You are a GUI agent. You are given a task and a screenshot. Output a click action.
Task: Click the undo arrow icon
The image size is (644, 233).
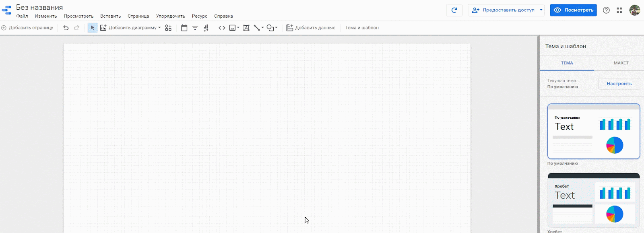tap(66, 28)
